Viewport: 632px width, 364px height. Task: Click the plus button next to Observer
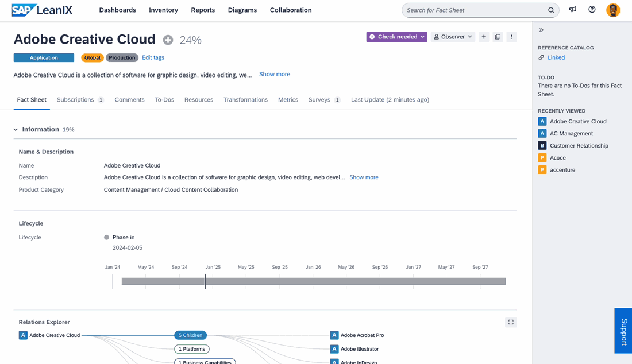click(x=484, y=37)
